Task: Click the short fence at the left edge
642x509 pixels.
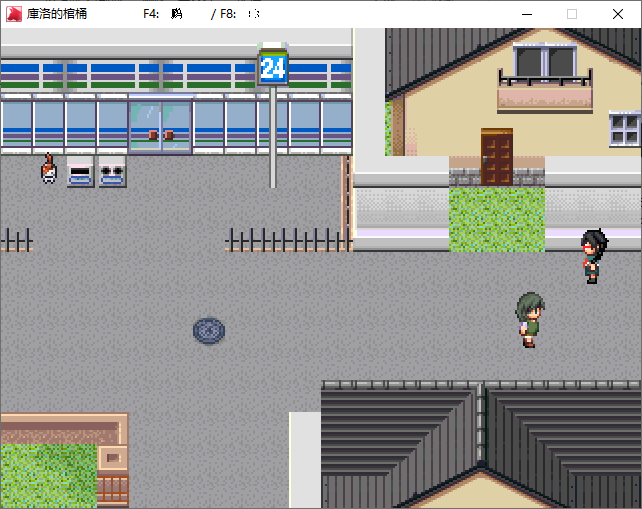Action: click(16, 240)
